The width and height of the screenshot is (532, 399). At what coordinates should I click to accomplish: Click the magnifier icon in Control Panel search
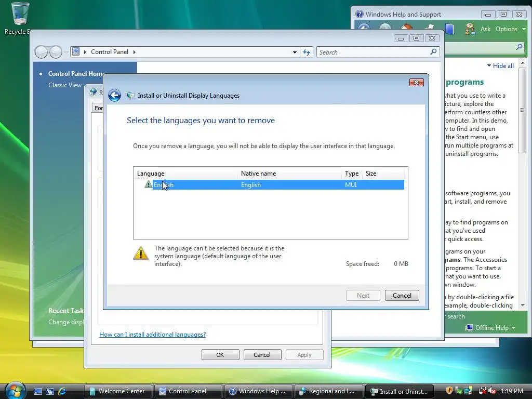coord(433,51)
